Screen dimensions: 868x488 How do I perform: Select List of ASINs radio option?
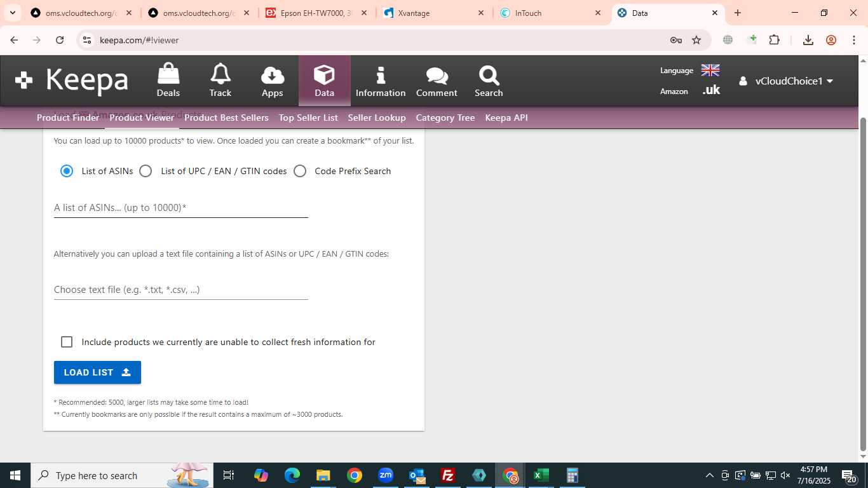pos(67,171)
